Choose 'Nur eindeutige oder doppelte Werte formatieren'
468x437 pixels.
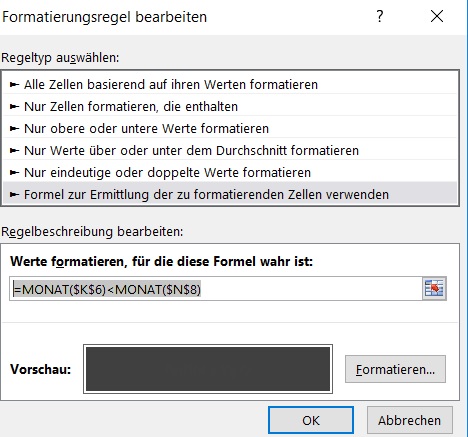tap(230, 172)
